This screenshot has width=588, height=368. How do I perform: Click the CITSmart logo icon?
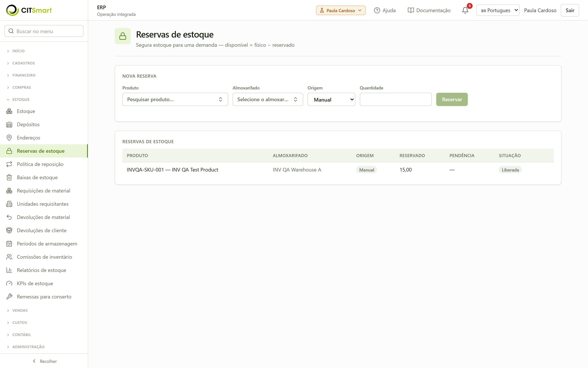(12, 10)
